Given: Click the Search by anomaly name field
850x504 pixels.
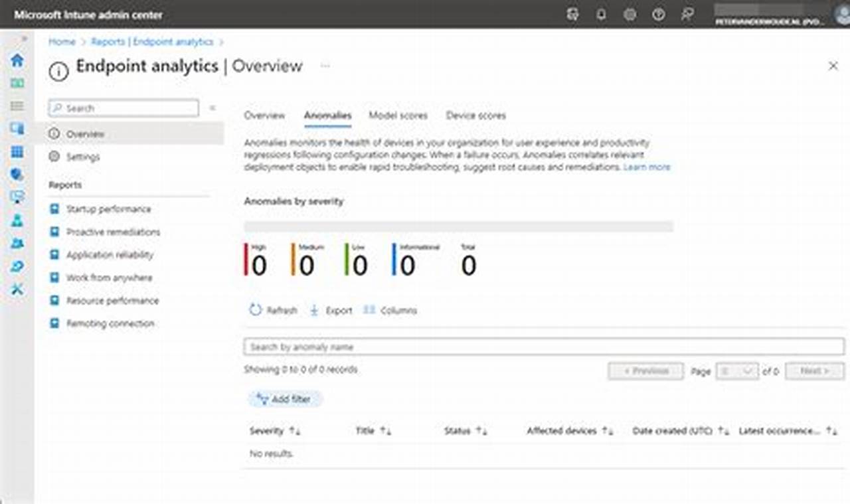Looking at the screenshot, I should 543,347.
